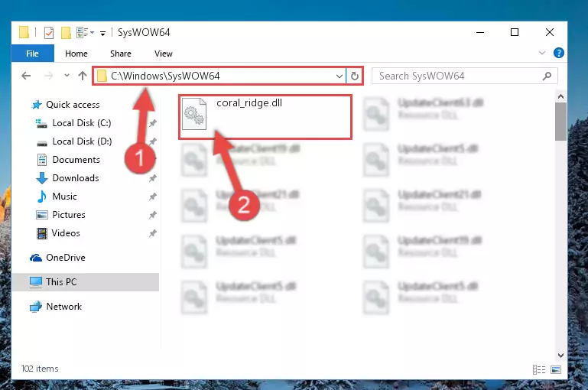Screen dimensions: 588x390
Task: Click pin icon next to Downloads
Action: 153,178
